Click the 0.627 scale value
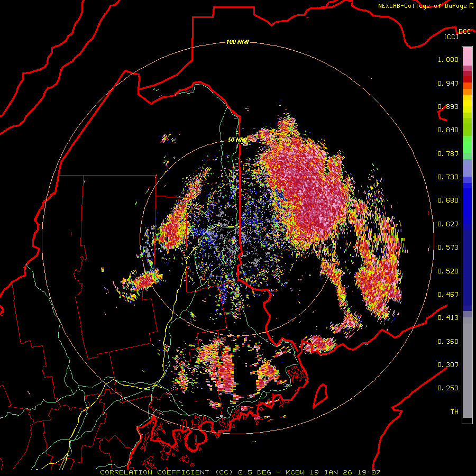The height and width of the screenshot is (476, 476). click(448, 224)
